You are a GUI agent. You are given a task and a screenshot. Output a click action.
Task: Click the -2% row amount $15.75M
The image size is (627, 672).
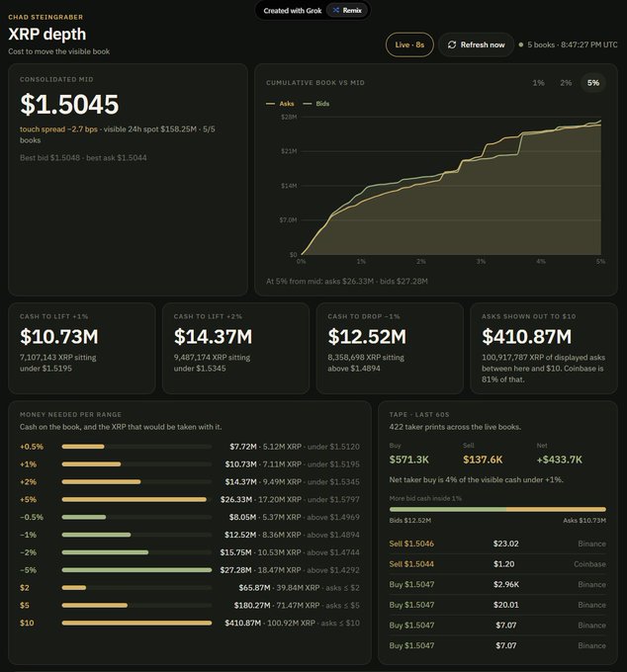click(x=236, y=552)
